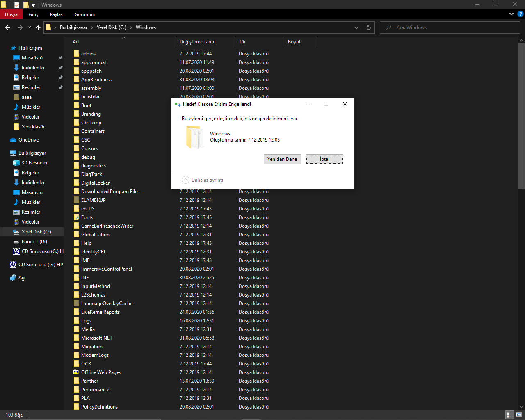525x420 pixels.
Task: Select the Downloaded Program Files folder
Action: (x=110, y=192)
